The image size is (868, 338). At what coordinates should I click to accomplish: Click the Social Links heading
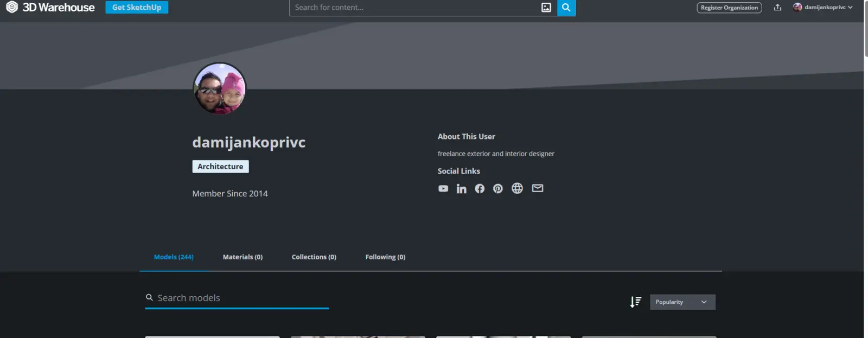click(x=459, y=171)
